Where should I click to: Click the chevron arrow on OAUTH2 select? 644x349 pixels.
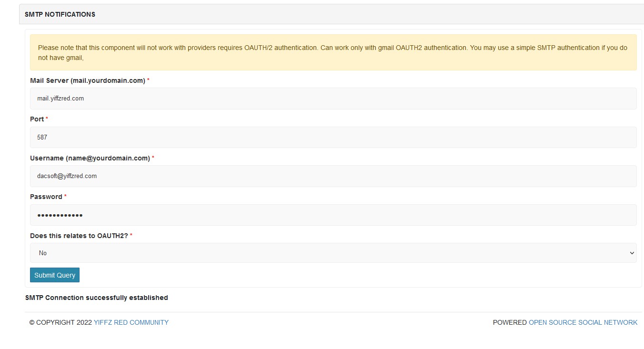pos(632,253)
